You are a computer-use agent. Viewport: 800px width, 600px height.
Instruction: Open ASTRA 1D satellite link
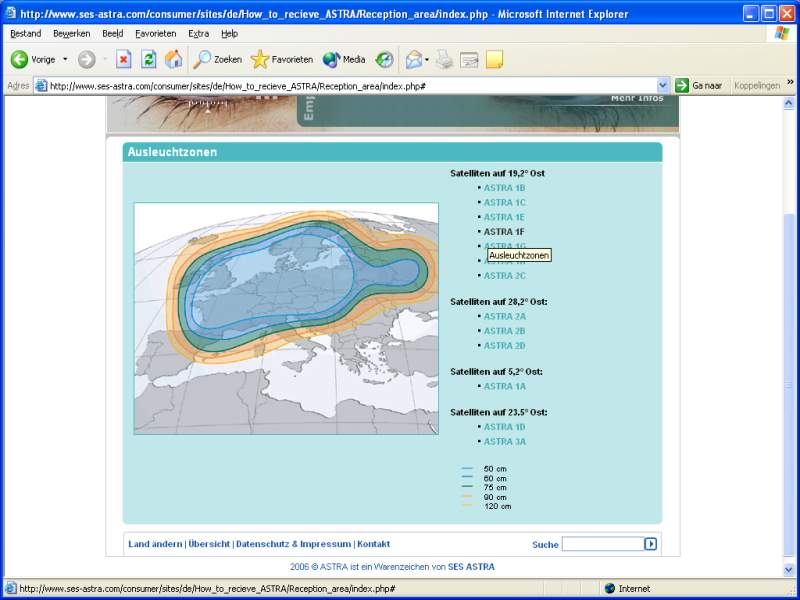pos(504,427)
